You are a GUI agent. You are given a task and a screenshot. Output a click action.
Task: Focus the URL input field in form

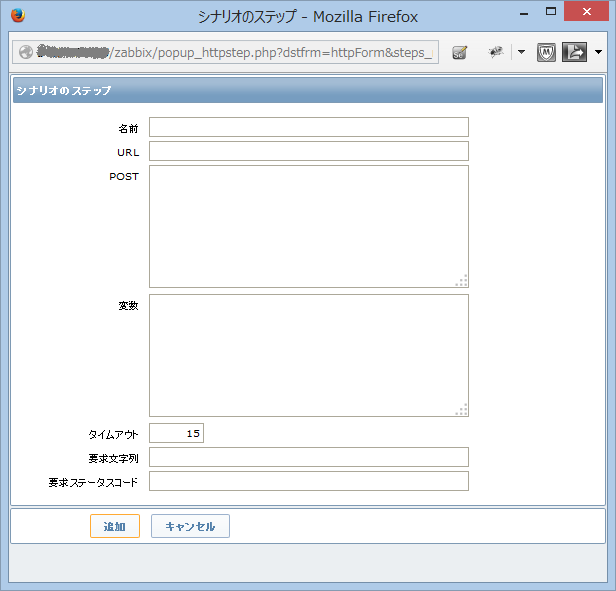(309, 151)
